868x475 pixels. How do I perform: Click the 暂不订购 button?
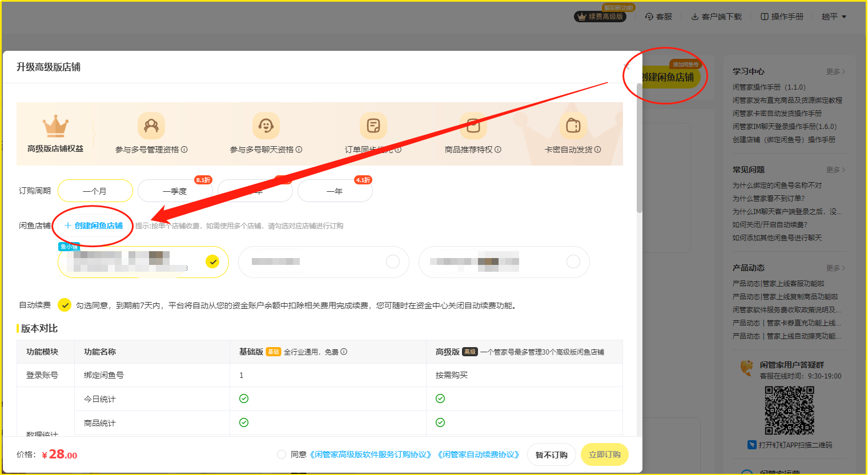(x=551, y=454)
